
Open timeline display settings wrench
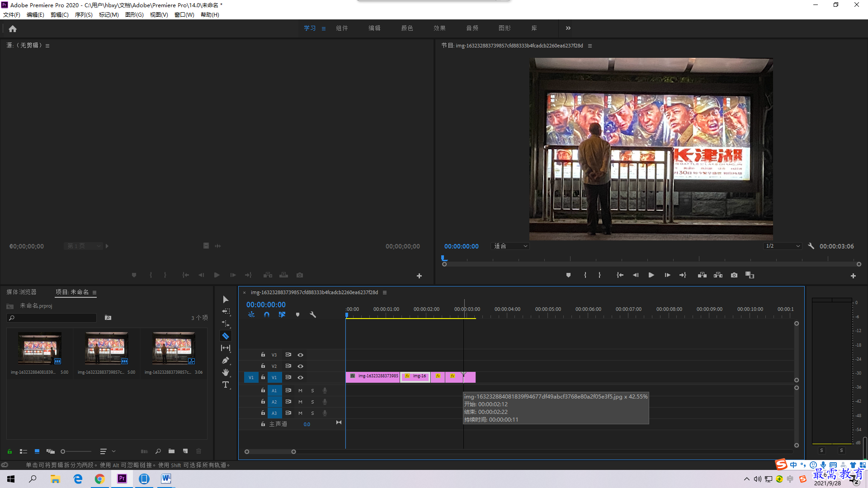[313, 315]
